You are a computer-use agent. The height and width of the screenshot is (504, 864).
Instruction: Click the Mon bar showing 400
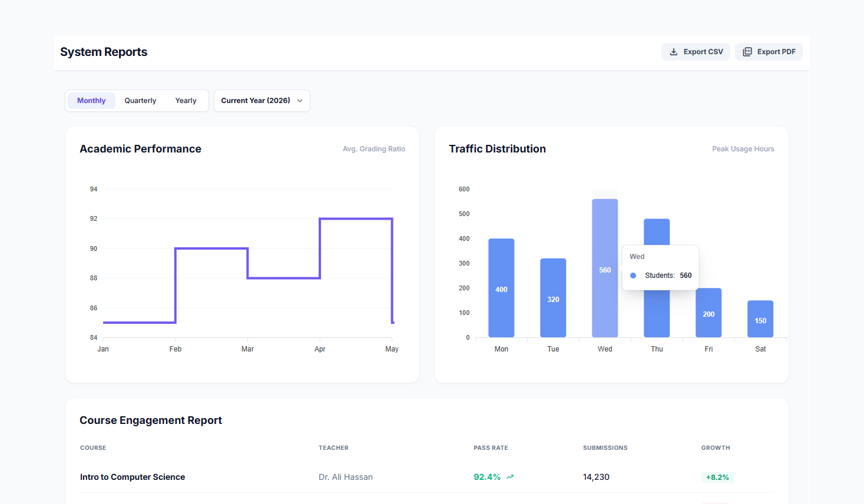coord(501,288)
